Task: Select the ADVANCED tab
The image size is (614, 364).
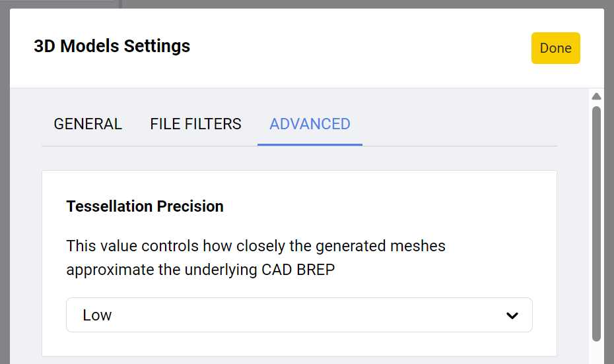Action: [x=310, y=124]
